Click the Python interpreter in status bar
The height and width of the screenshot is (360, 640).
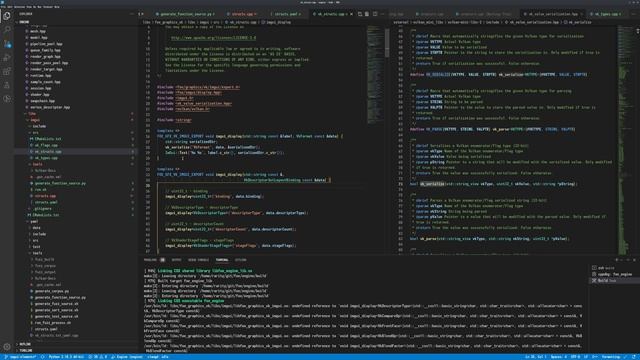[x=66, y=357]
